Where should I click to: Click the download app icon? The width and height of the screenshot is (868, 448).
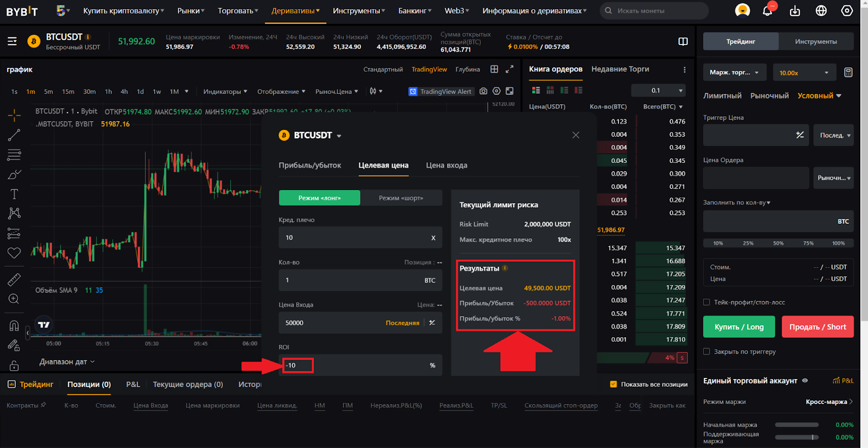(x=795, y=11)
